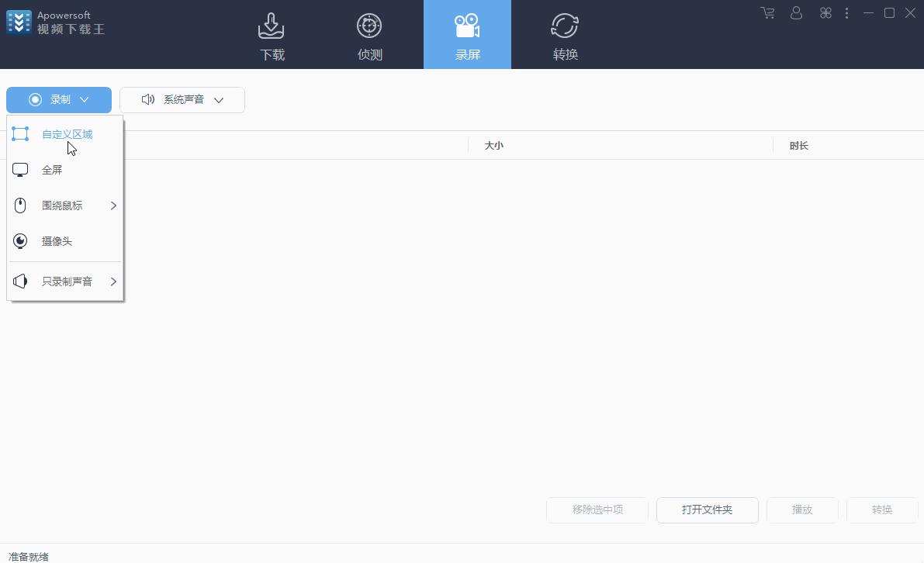The height and width of the screenshot is (563, 924).
Task: Expand the 只录制声音 submenu arrow
Action: click(113, 281)
